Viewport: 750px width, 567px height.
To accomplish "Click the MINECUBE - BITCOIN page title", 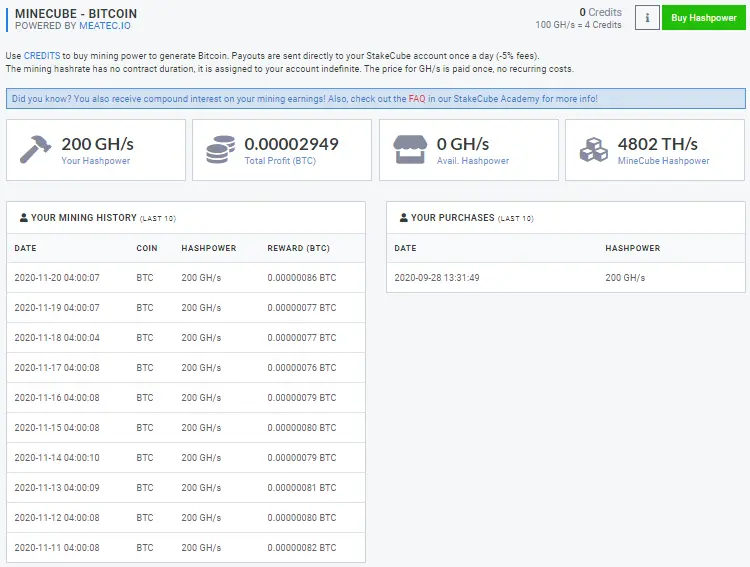I will (x=76, y=13).
